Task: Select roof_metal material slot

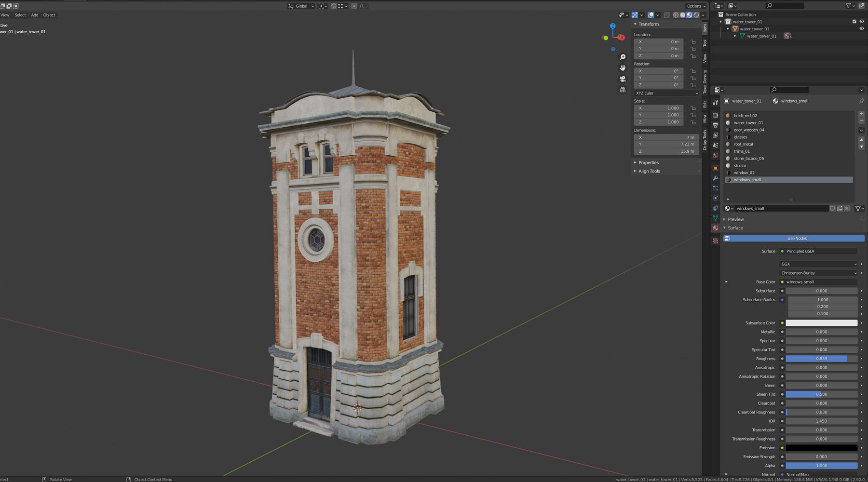Action: tap(789, 144)
